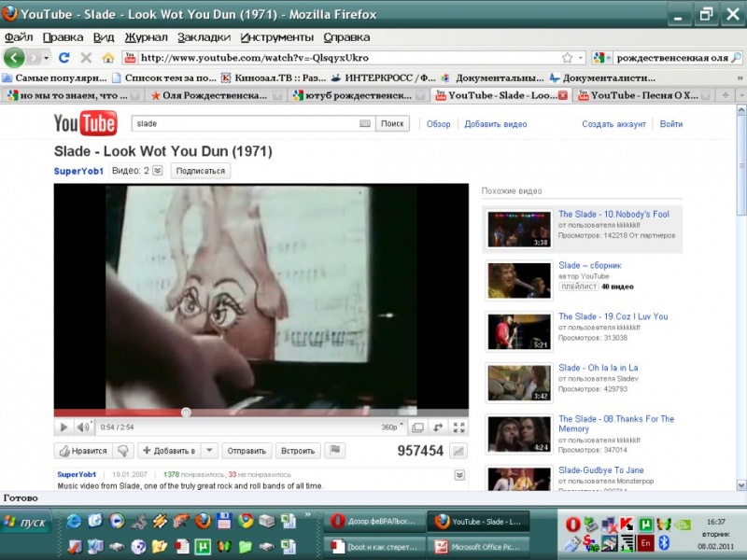The image size is (747, 560).
Task: Open the Закладки menu
Action: (x=204, y=37)
